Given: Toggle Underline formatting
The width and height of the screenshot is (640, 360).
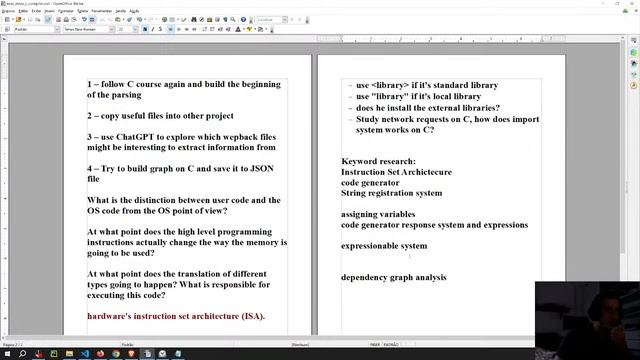Looking at the screenshot, I should (x=160, y=29).
